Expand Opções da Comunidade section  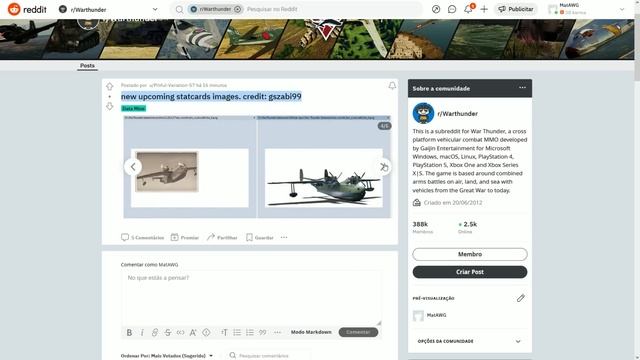coord(470,341)
